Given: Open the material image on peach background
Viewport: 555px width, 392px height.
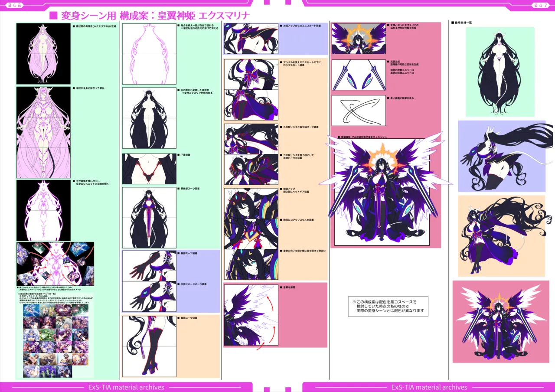Looking at the screenshot, I should (502, 236).
